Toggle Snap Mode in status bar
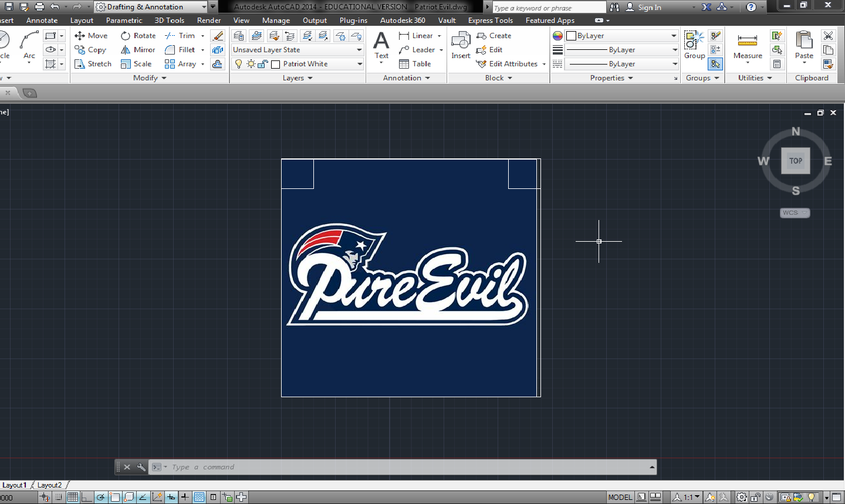 [x=59, y=498]
